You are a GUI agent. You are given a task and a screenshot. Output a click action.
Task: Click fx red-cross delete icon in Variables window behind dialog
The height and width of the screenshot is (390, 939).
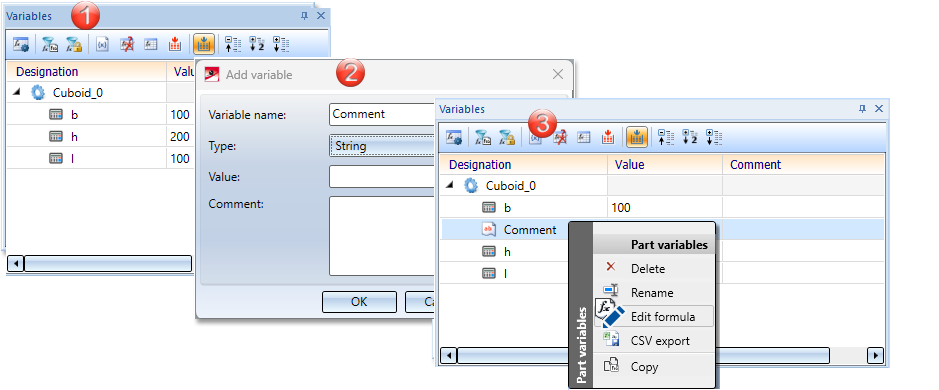click(126, 44)
